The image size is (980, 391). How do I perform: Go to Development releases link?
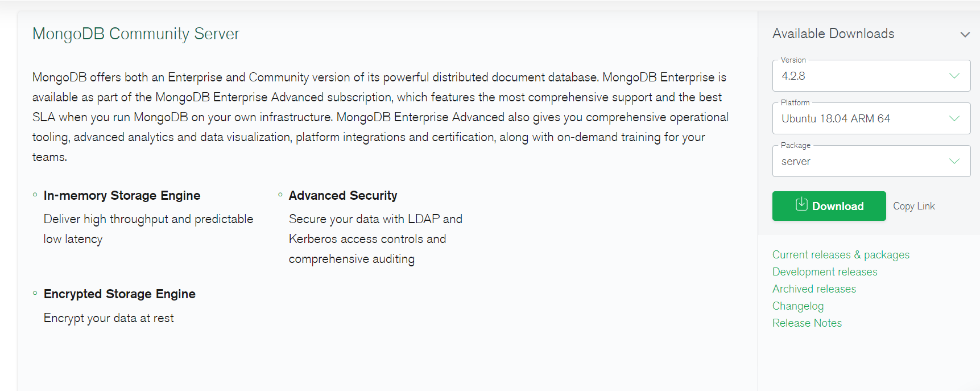coord(825,272)
